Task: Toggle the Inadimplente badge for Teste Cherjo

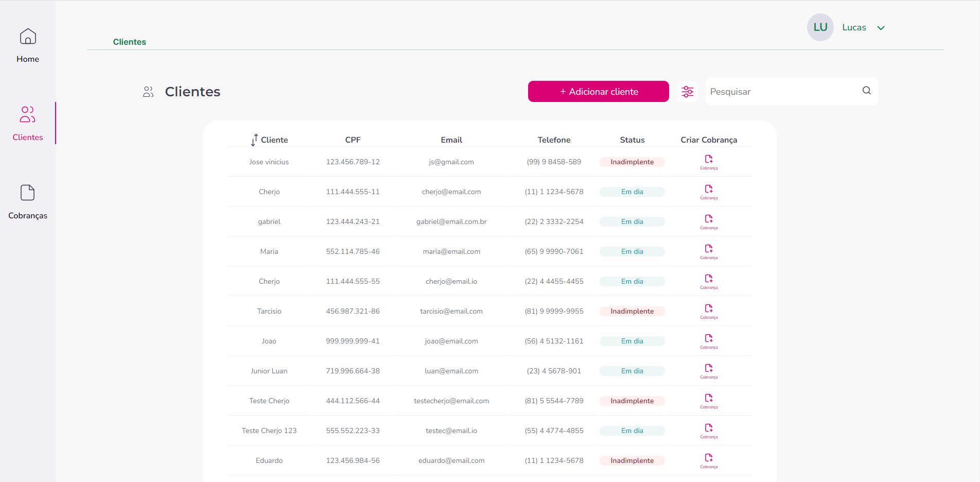Action: pos(632,400)
